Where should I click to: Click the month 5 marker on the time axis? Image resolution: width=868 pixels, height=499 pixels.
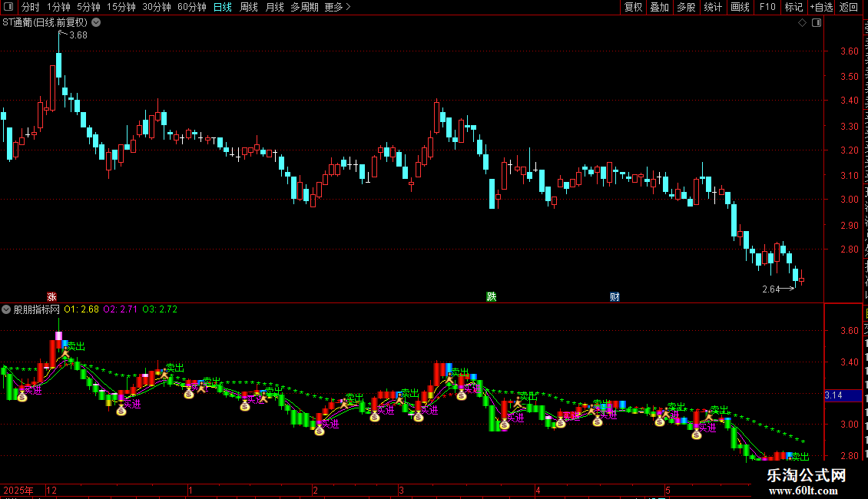click(x=668, y=491)
